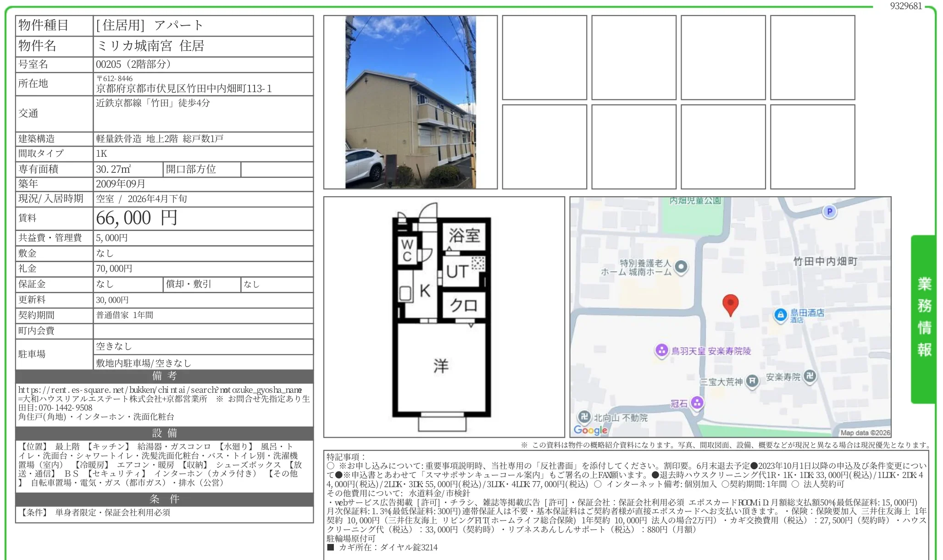943x560 pixels.
Task: Click the 66,000 円 rent amount
Action: [136, 218]
